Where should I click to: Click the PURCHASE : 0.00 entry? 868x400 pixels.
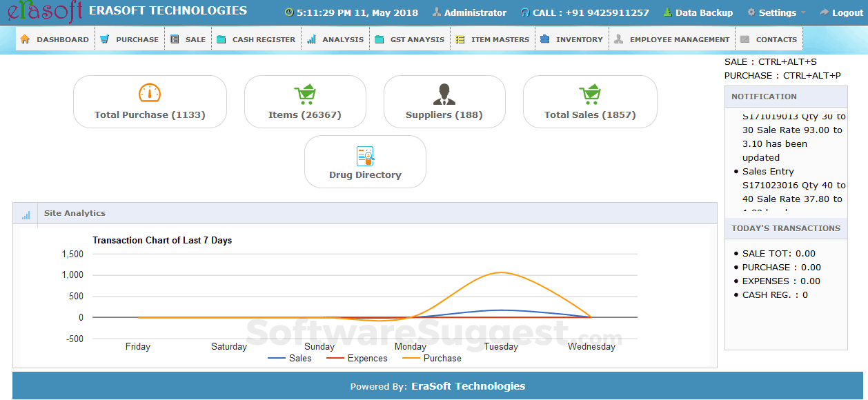781,267
